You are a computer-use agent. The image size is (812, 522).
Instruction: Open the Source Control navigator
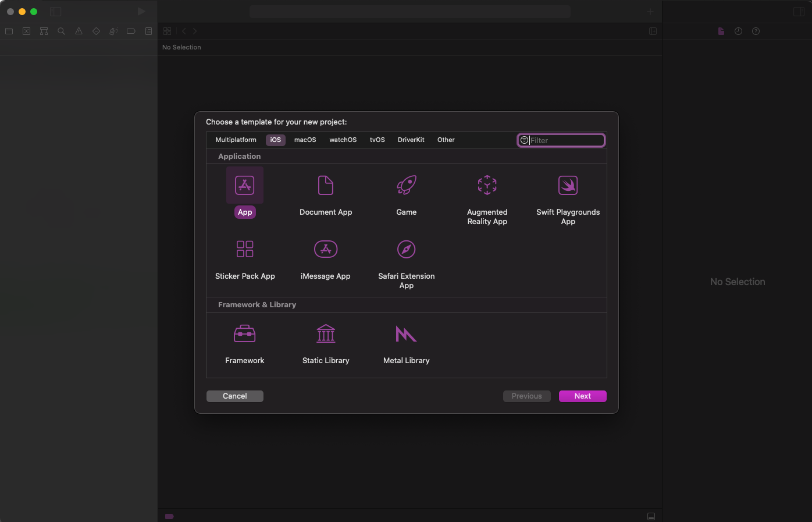[27, 31]
